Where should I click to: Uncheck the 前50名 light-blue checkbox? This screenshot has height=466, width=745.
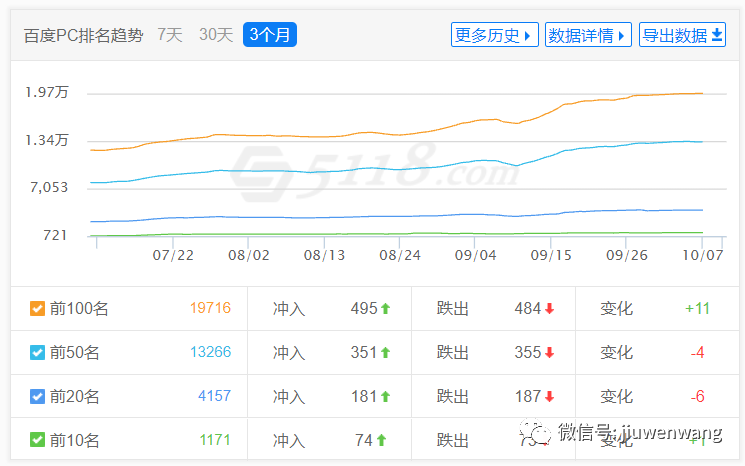click(x=37, y=352)
